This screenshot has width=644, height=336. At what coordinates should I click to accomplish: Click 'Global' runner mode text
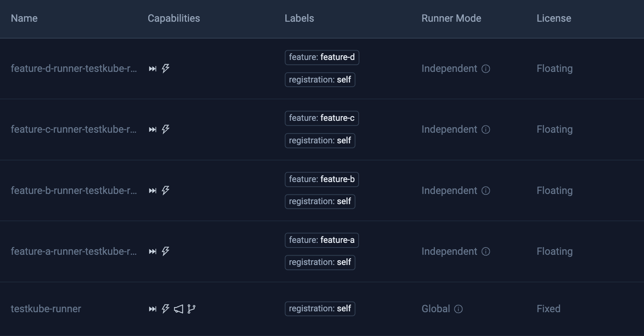436,309
